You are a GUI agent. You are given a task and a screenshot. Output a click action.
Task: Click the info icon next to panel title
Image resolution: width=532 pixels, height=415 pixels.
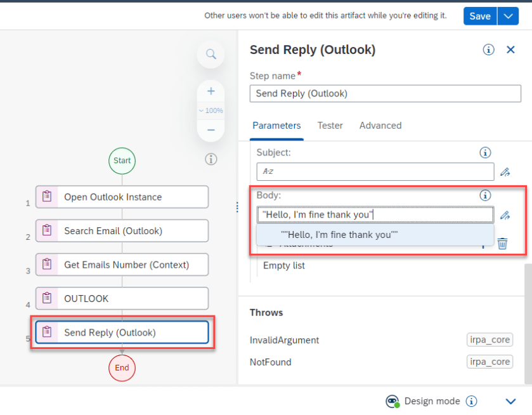[488, 49]
